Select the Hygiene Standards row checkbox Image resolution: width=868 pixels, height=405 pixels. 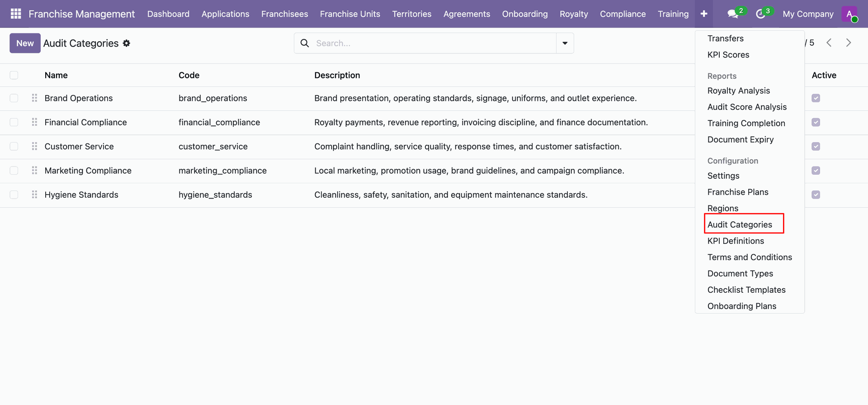click(x=14, y=195)
